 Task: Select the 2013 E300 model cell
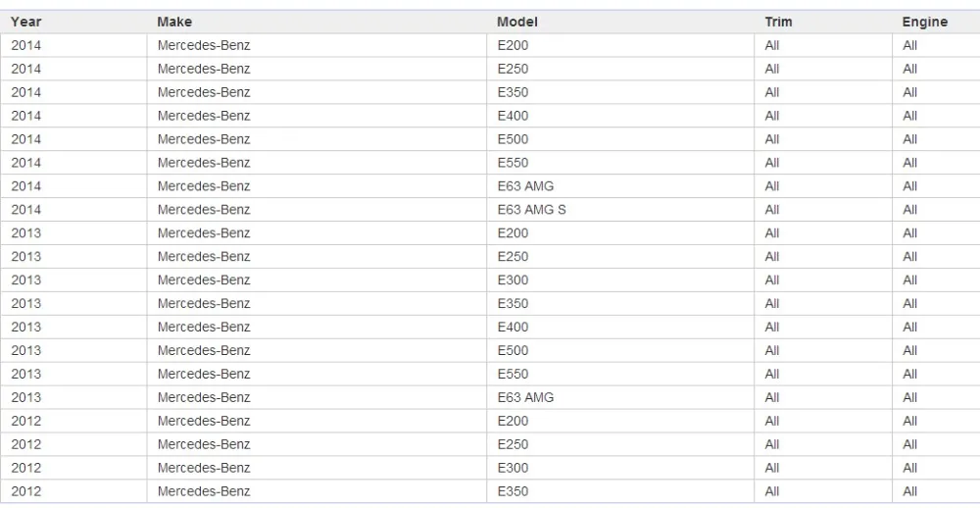click(x=620, y=280)
